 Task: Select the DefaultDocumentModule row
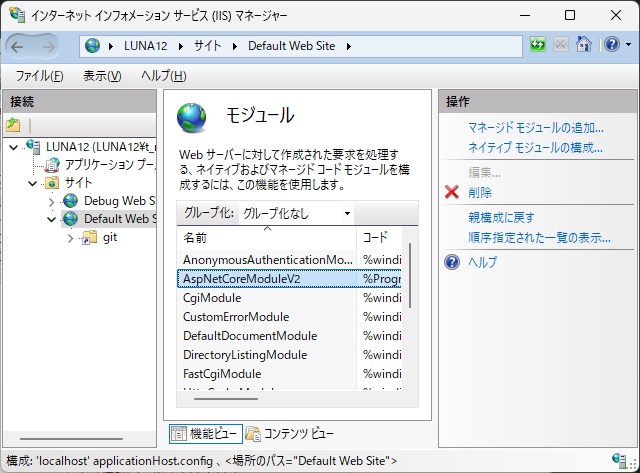pos(289,336)
